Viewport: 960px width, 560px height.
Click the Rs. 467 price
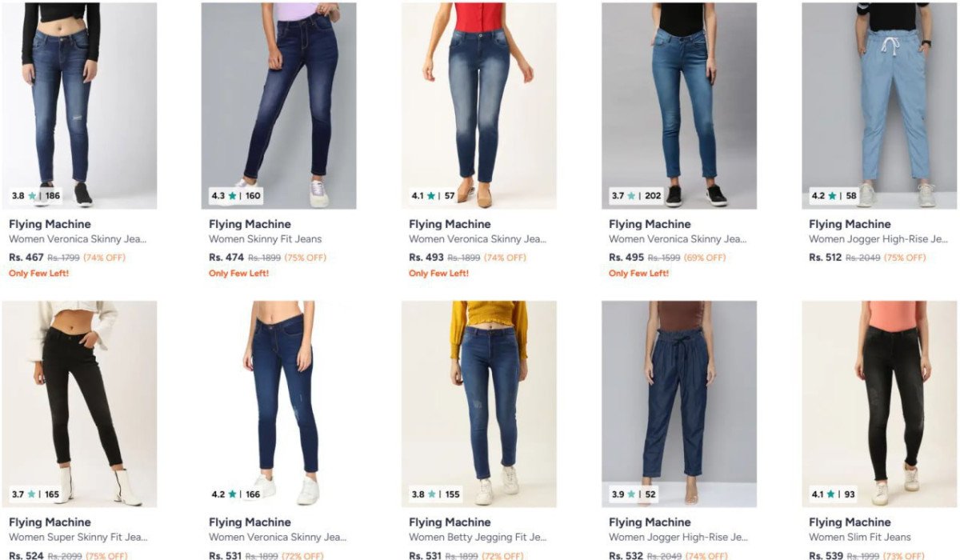pos(26,258)
